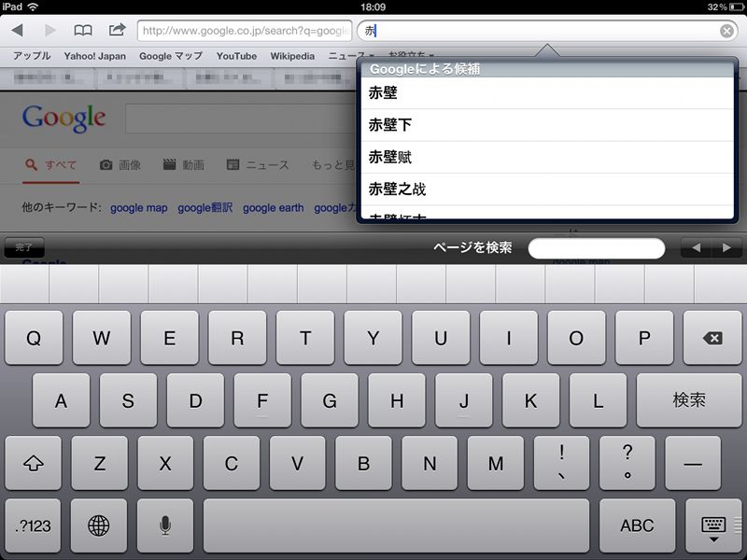Tap the Z key
The image size is (747, 560).
99,463
